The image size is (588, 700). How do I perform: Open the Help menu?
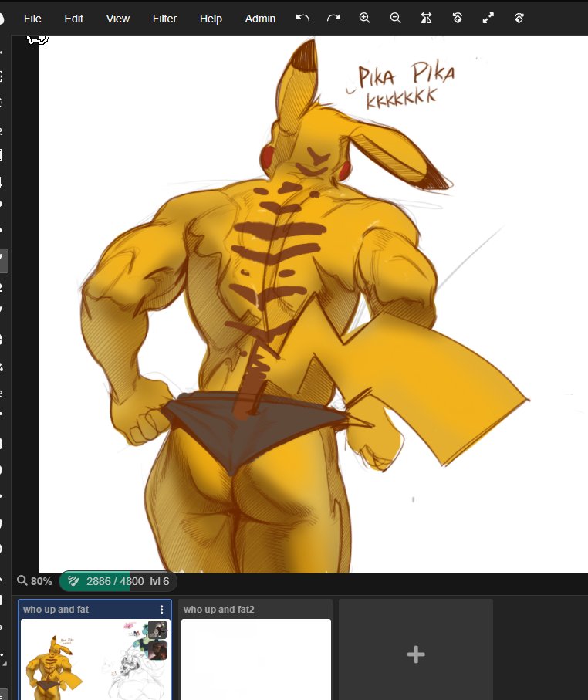pyautogui.click(x=211, y=19)
